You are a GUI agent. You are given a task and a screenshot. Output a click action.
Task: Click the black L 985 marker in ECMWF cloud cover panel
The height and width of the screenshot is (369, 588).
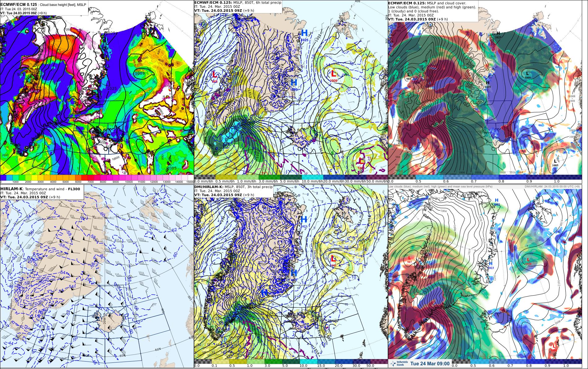(x=409, y=76)
